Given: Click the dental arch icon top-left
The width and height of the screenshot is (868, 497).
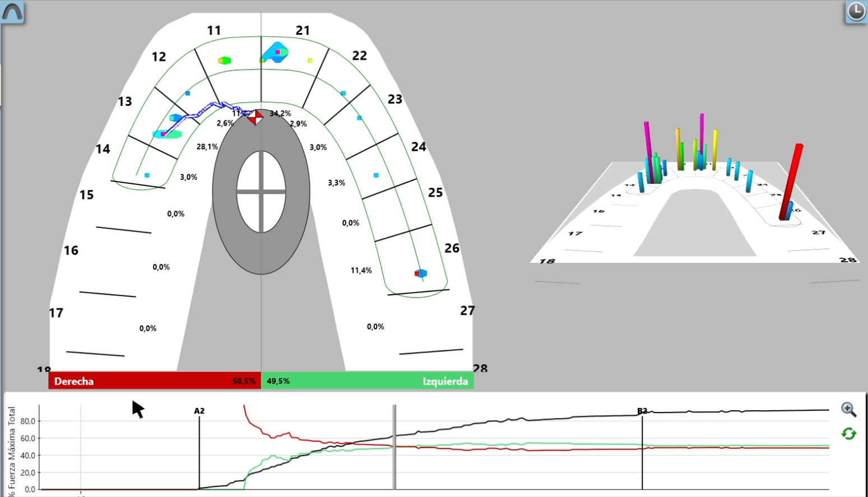Looking at the screenshot, I should (12, 12).
